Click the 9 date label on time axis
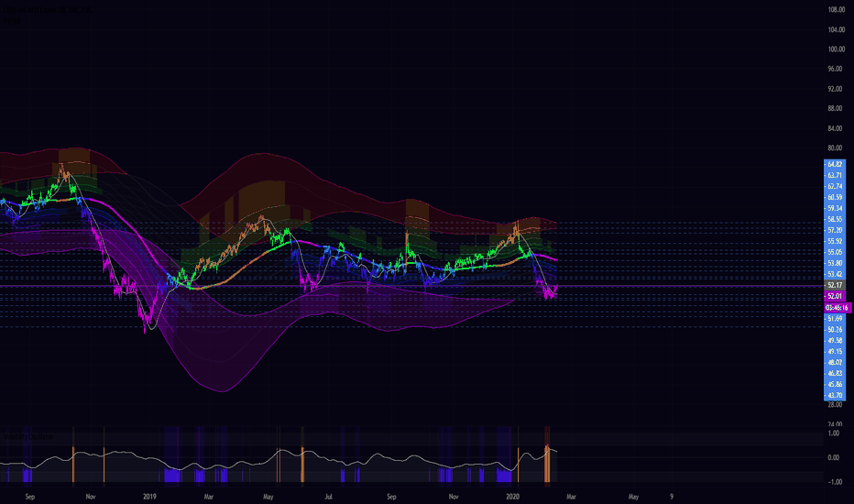Viewport: 854px width, 504px height. tap(672, 497)
